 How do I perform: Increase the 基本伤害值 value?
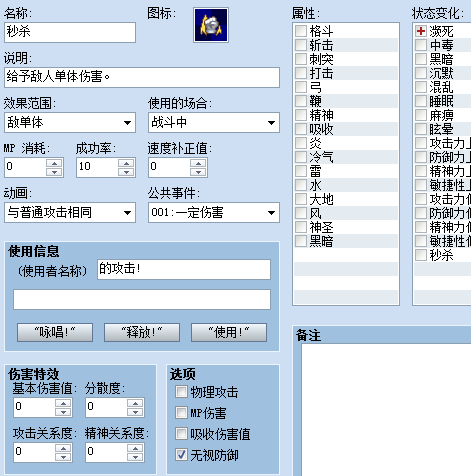[x=63, y=403]
